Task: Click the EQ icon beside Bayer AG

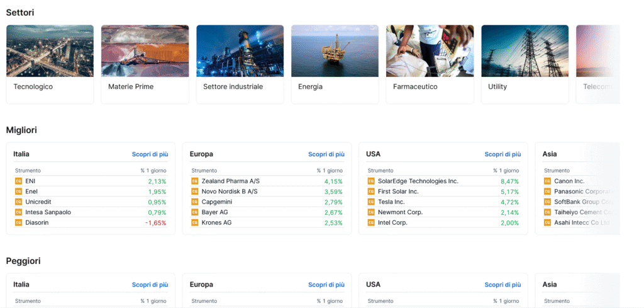Action: (195, 212)
